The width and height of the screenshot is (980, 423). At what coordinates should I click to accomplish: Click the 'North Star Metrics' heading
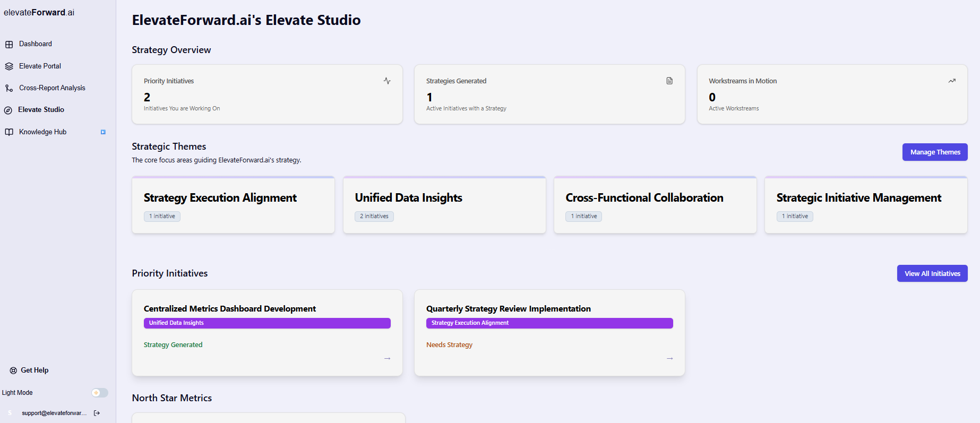pos(172,398)
